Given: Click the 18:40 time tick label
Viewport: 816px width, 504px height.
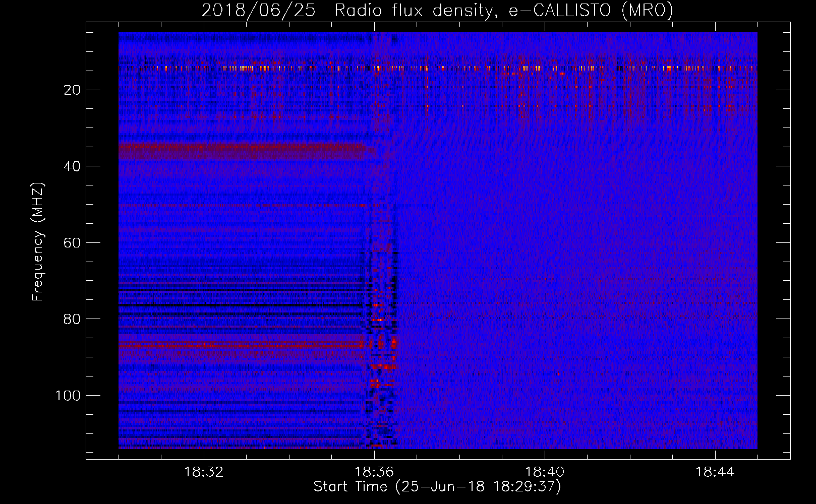Looking at the screenshot, I should click(x=545, y=472).
